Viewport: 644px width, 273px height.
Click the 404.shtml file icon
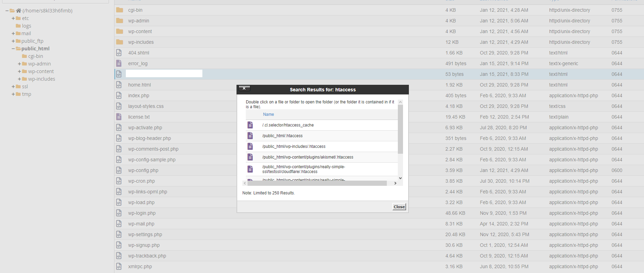point(119,53)
